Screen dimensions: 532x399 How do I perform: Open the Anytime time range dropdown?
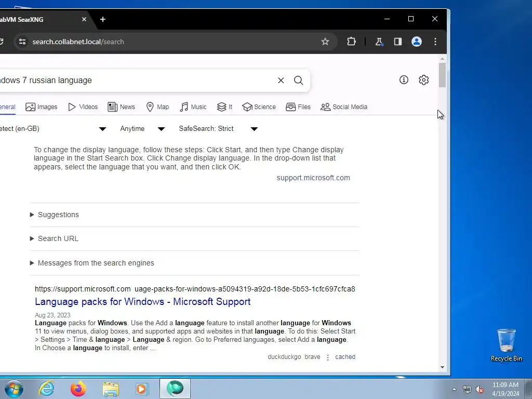pyautogui.click(x=142, y=129)
